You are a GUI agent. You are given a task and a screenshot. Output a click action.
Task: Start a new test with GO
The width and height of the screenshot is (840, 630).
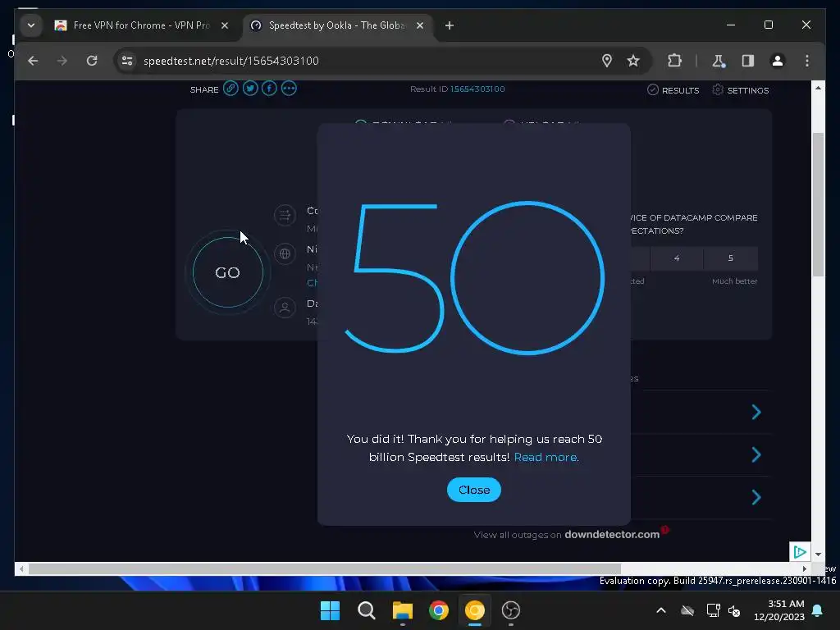point(228,272)
